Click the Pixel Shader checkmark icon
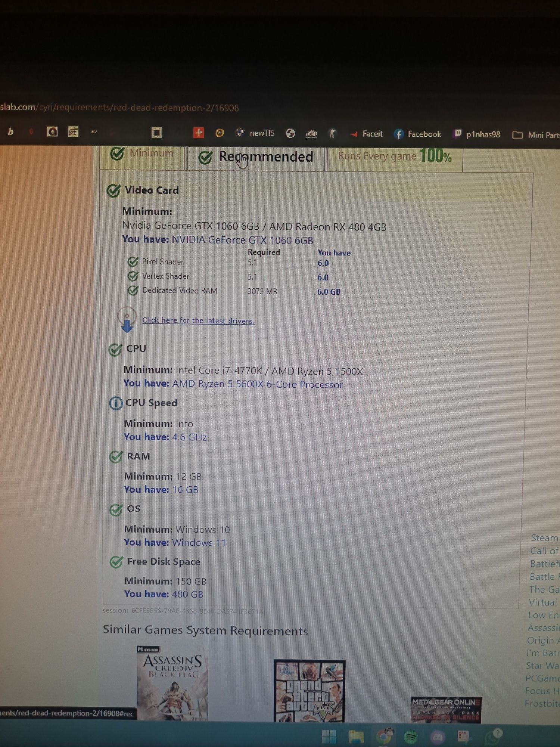 click(133, 261)
